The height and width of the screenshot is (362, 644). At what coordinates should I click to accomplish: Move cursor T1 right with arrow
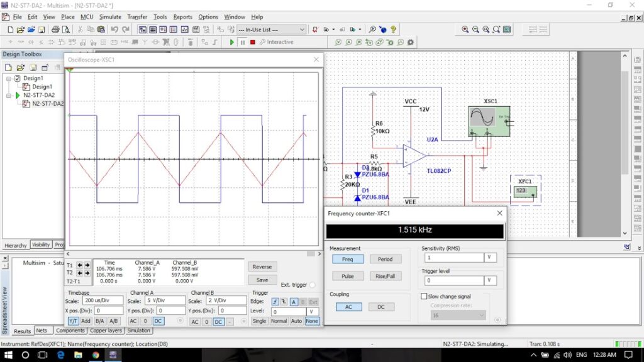click(87, 265)
